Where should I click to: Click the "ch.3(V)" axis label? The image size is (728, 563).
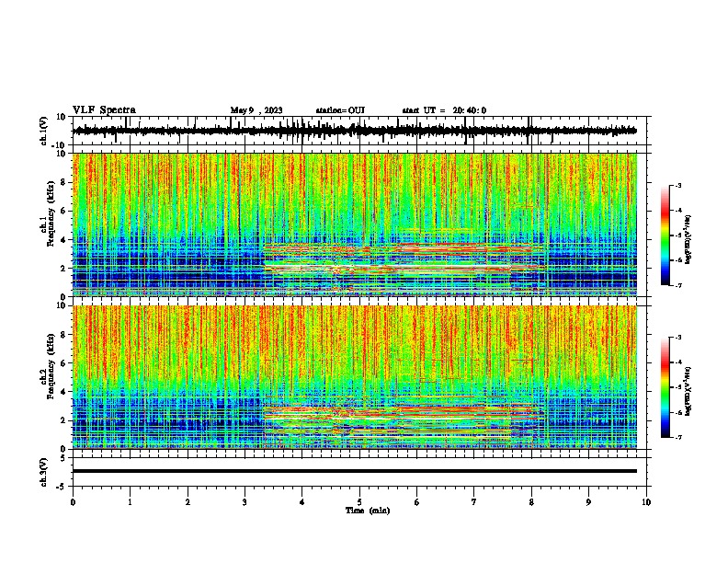(x=44, y=472)
